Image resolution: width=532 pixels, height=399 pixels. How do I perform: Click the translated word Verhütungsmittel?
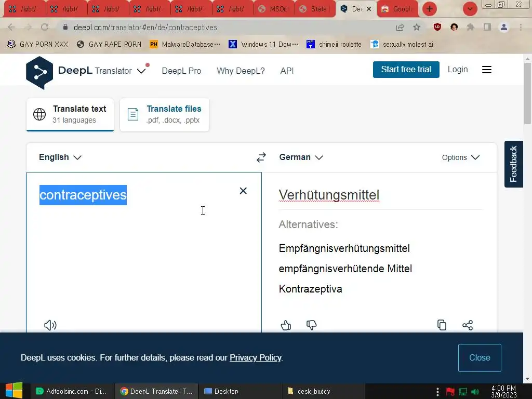pos(329,195)
